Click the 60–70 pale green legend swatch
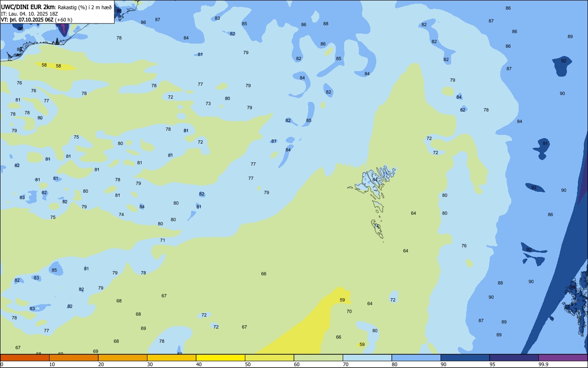Viewport: 588px width, 368px height. pyautogui.click(x=318, y=357)
